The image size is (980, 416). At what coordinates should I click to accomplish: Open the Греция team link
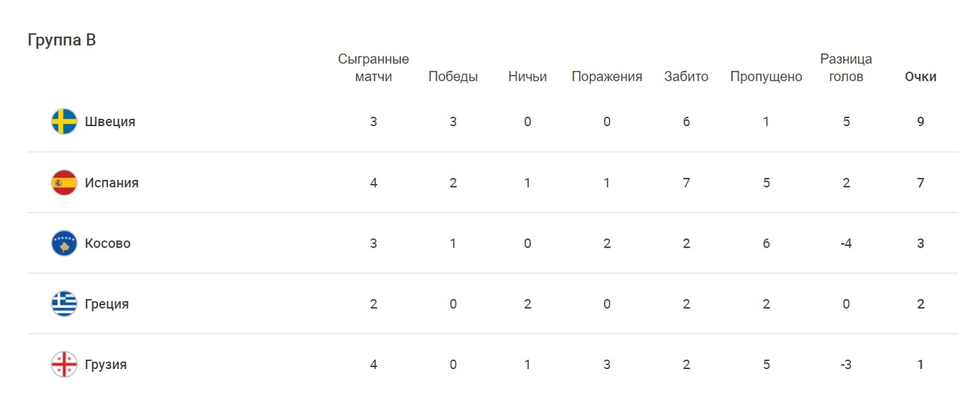click(x=107, y=304)
